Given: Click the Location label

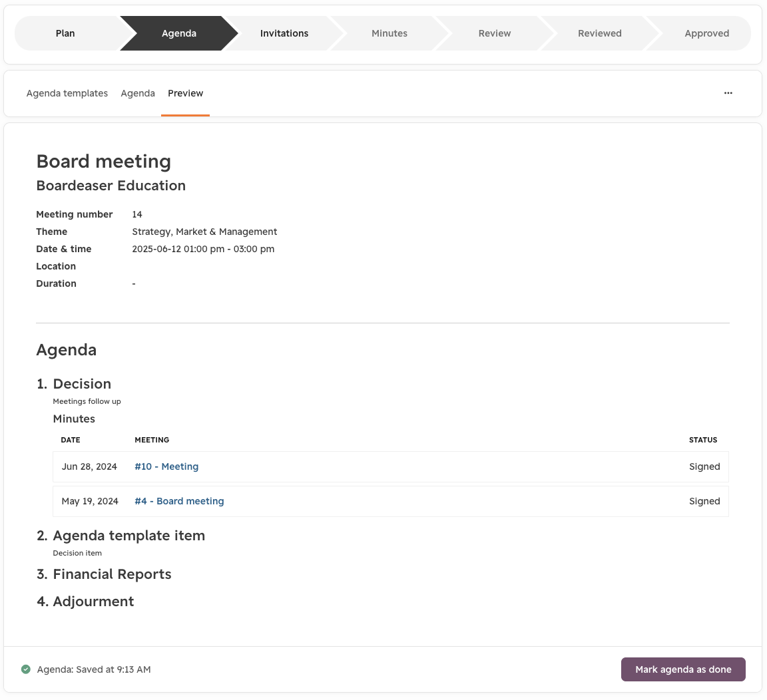Looking at the screenshot, I should tap(56, 266).
